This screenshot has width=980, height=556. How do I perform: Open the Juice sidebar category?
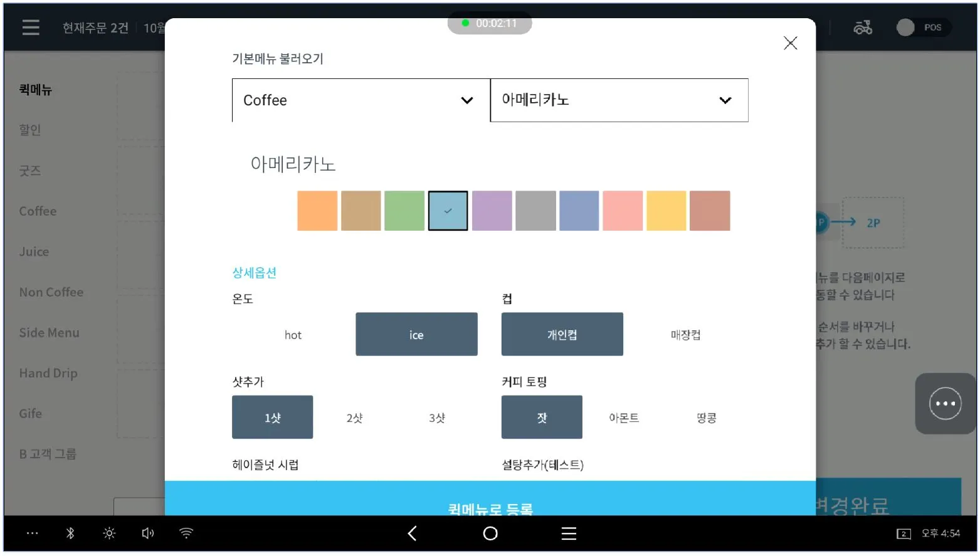click(34, 251)
